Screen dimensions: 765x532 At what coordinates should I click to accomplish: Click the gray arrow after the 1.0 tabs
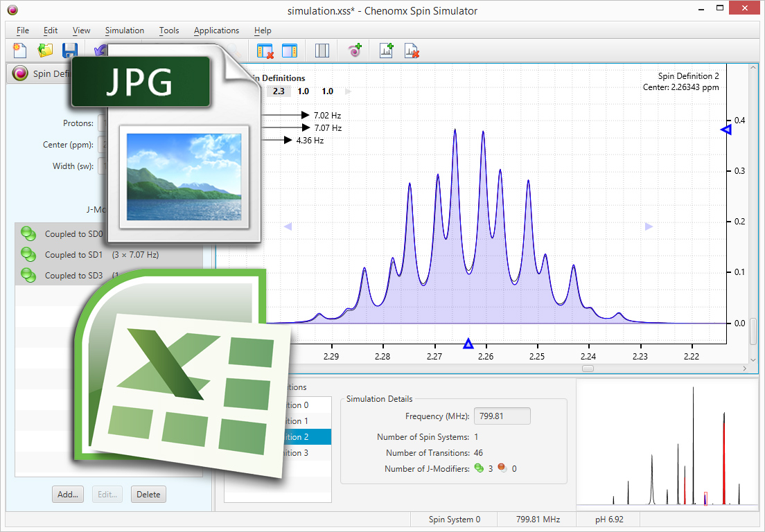point(348,91)
